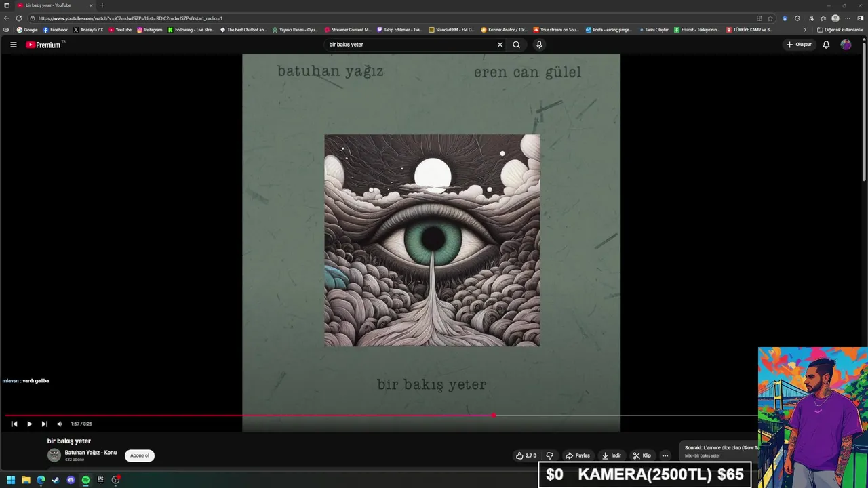Open Steam from taskbar
868x488 pixels.
pos(56,480)
